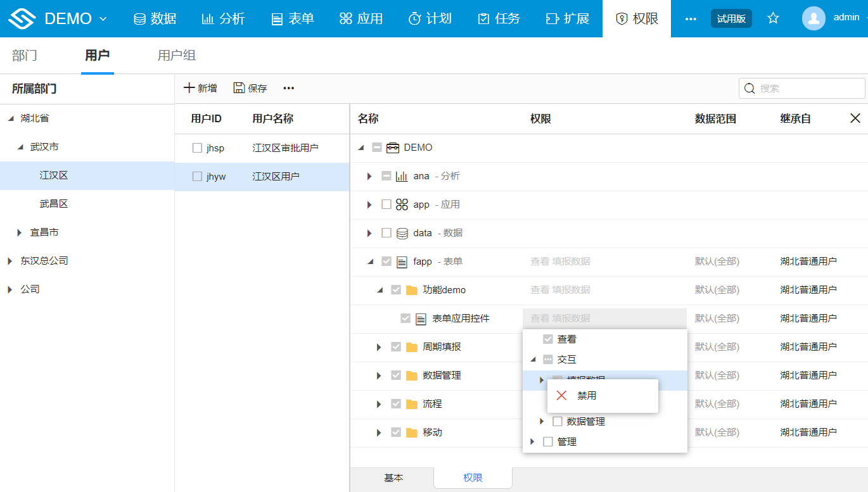868x492 pixels.
Task: Expand the 周期填报 folder
Action: point(379,347)
